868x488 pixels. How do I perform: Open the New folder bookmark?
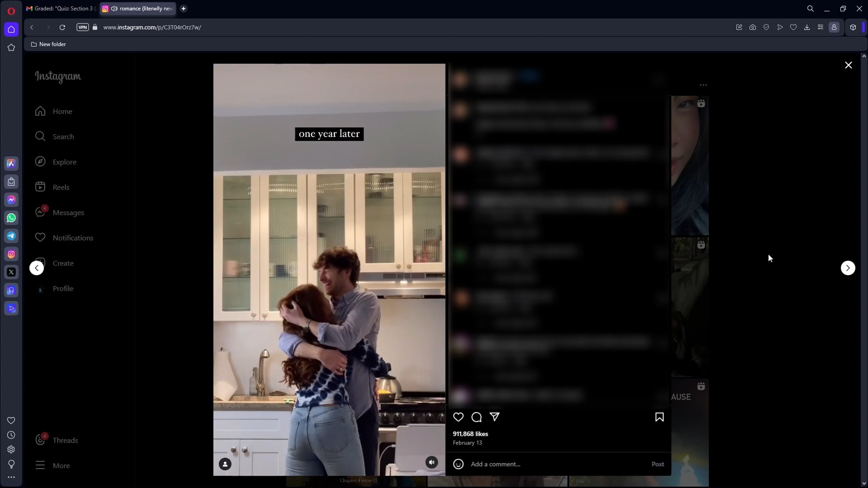click(48, 44)
